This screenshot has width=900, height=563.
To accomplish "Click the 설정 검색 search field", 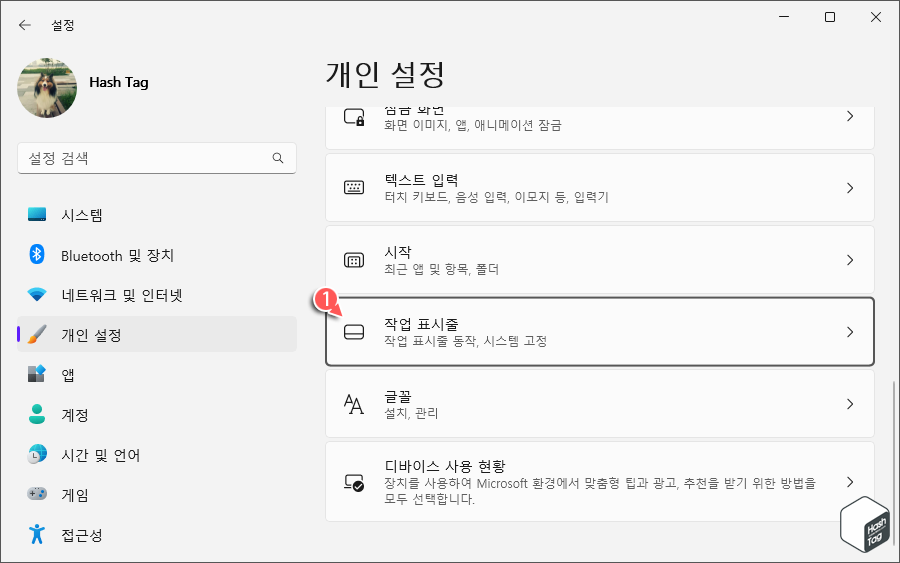I will coord(157,158).
